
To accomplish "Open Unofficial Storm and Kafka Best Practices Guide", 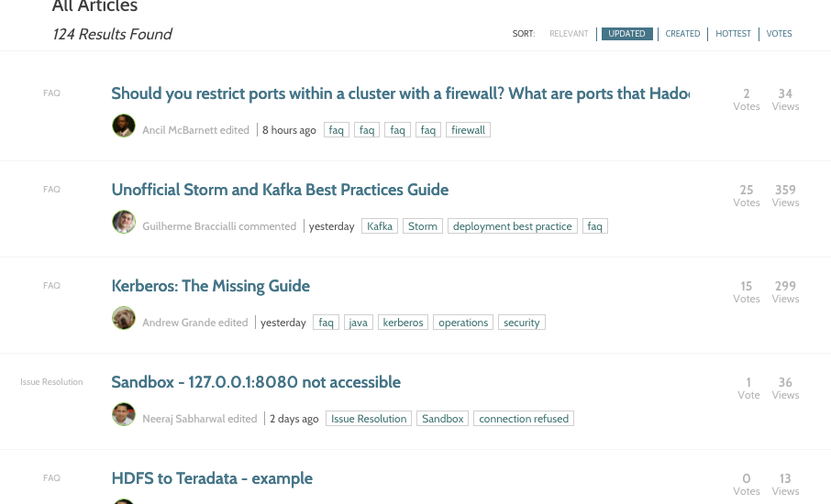I will tap(280, 190).
